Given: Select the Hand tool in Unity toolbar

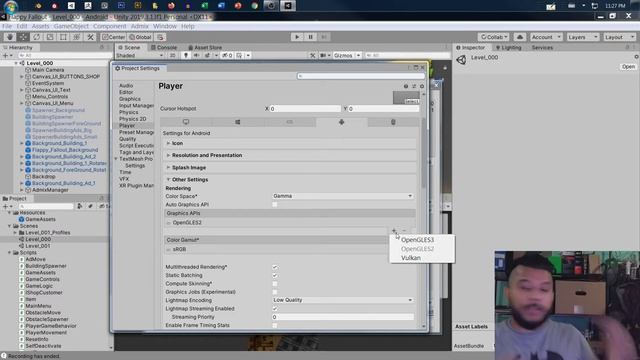Looking at the screenshot, I should (x=10, y=37).
